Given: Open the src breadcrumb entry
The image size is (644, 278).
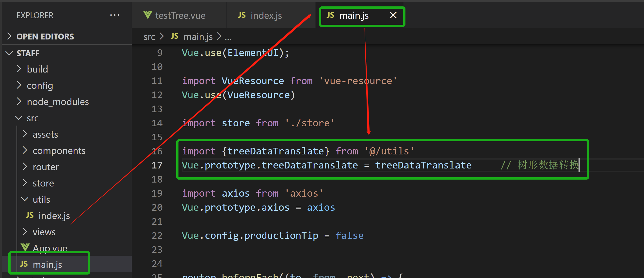Looking at the screenshot, I should [x=149, y=36].
